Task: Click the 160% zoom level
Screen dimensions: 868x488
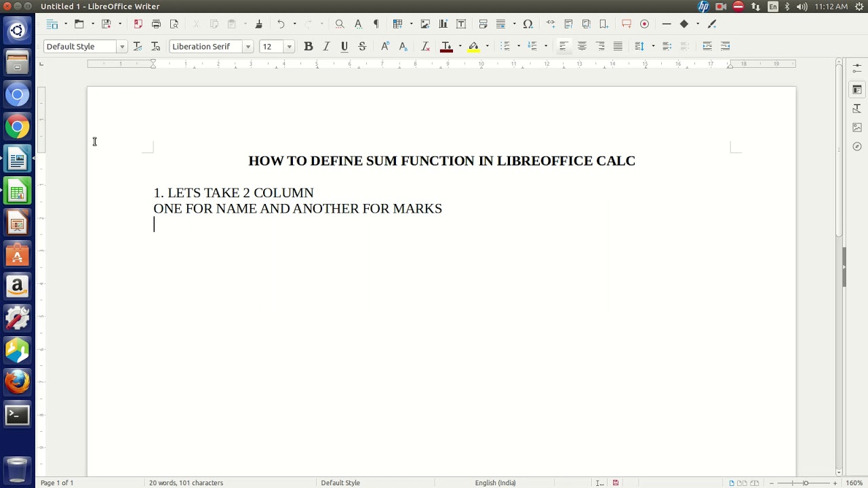Action: tap(854, 483)
